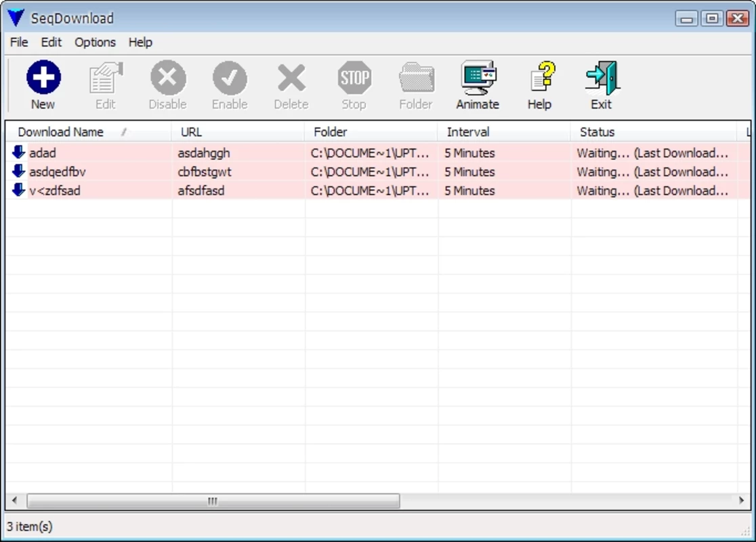
Task: Click the folder path cell in the asdqedfbv row
Action: (370, 171)
